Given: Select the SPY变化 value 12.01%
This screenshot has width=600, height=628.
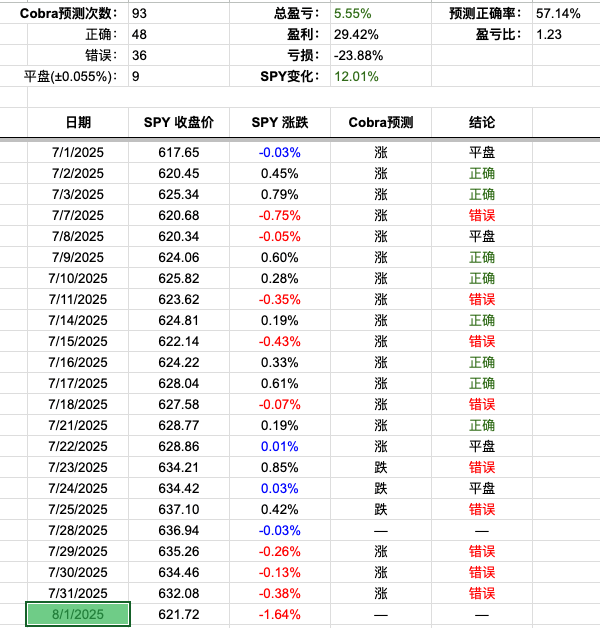Looking at the screenshot, I should (x=356, y=76).
